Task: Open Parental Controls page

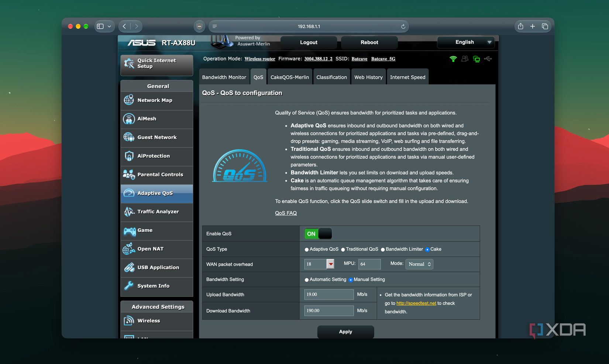Action: 156,175
